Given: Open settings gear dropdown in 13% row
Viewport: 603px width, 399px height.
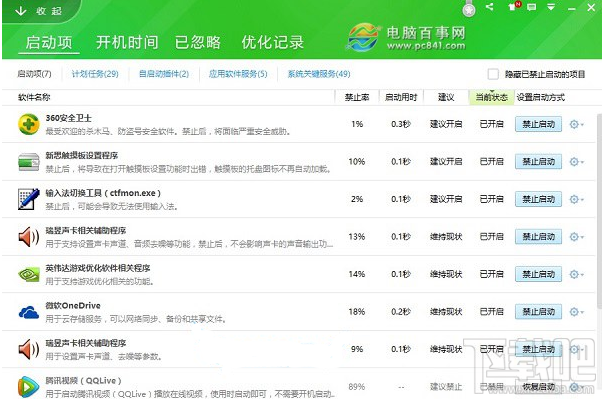Looking at the screenshot, I should coord(576,237).
